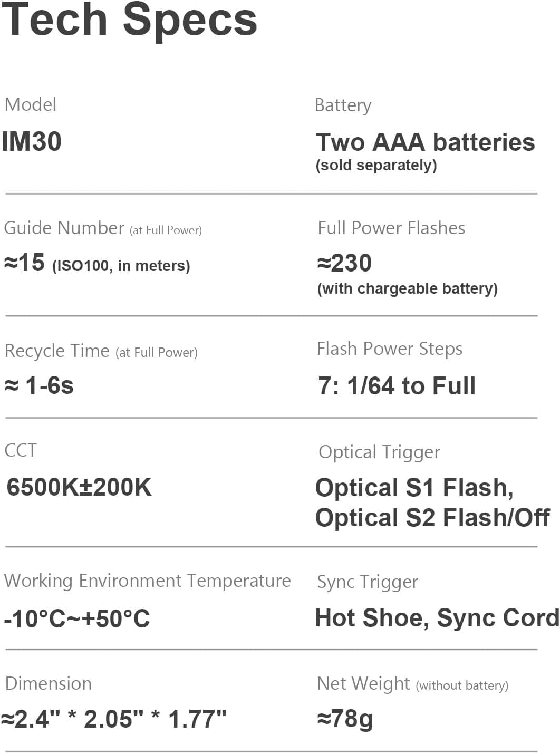This screenshot has height=754, width=560.
Task: Select the ≈15 guide number value
Action: (x=25, y=263)
